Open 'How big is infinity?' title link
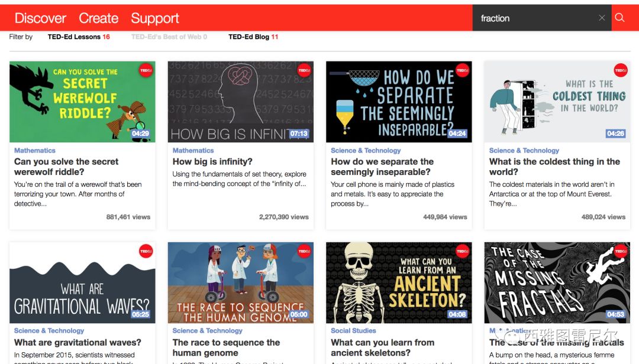 click(x=212, y=162)
